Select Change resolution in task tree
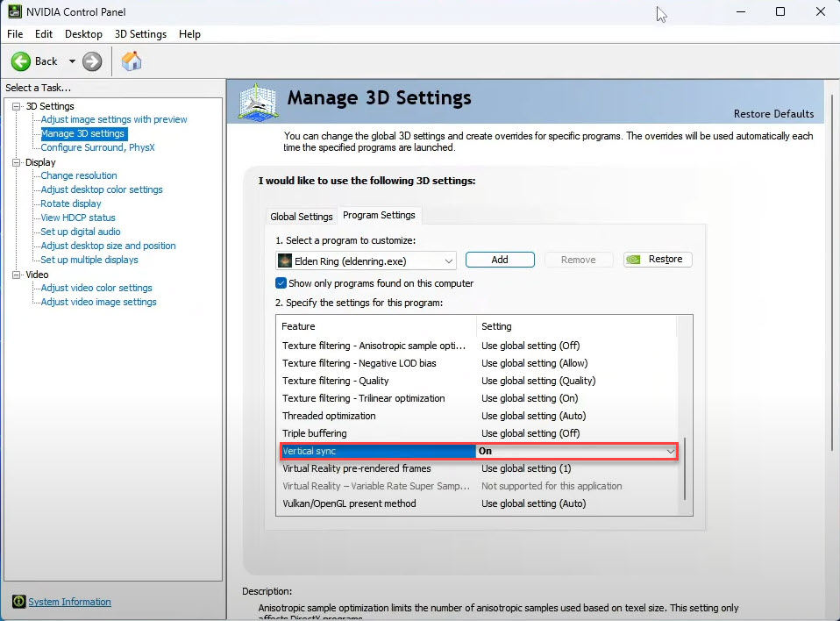 78,175
